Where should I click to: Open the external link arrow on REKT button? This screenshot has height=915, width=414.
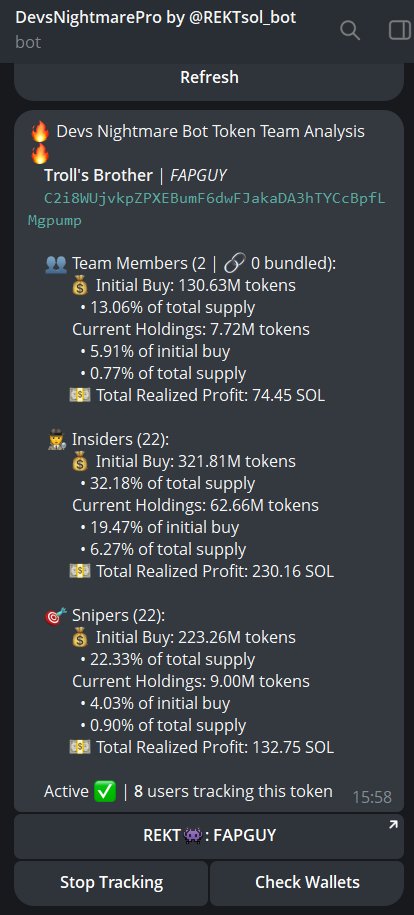[x=393, y=825]
